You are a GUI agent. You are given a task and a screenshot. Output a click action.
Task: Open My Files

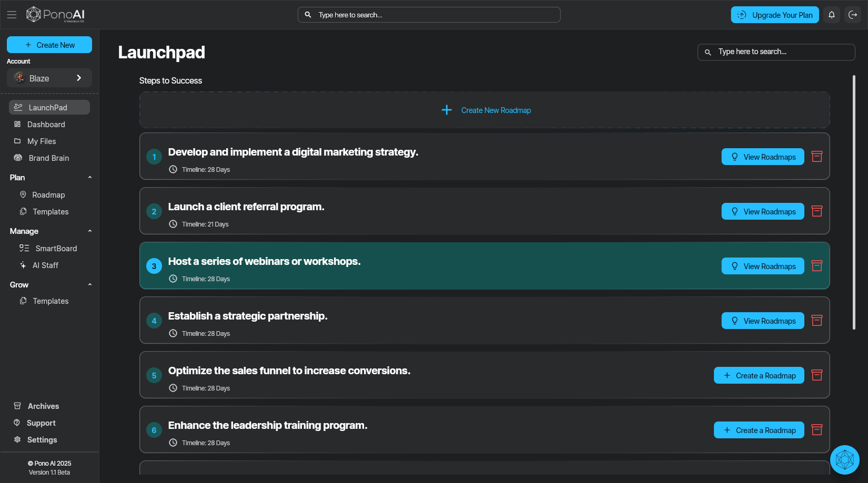[x=42, y=141]
